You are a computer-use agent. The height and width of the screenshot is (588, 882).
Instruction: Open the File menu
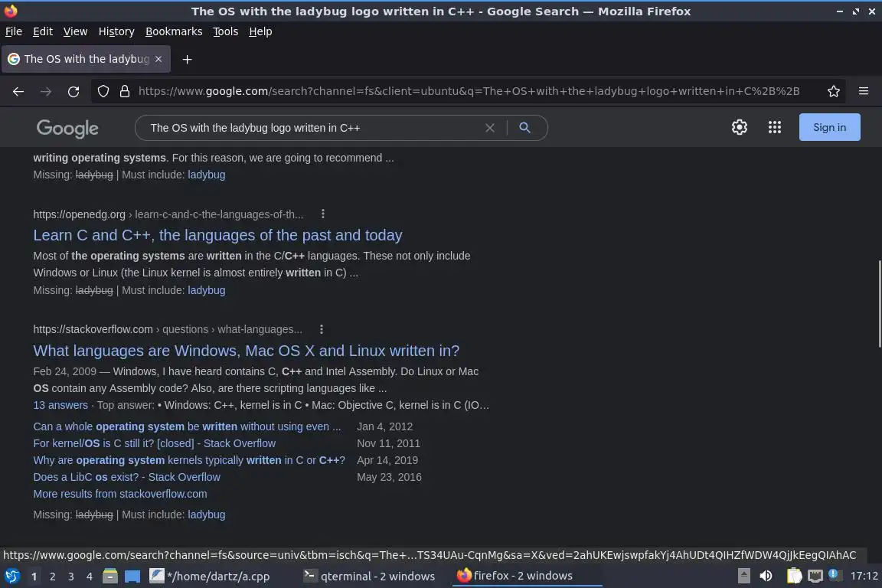(14, 31)
